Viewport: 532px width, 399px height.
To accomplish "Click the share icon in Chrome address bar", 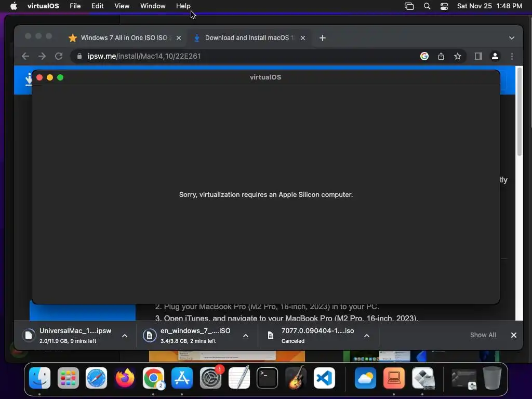I will (x=441, y=56).
